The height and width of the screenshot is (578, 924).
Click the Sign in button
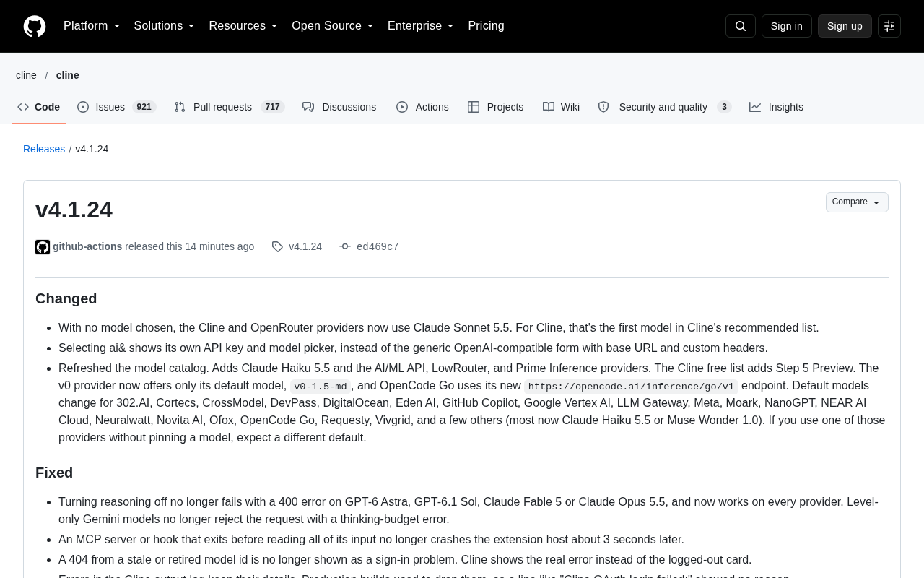click(787, 26)
